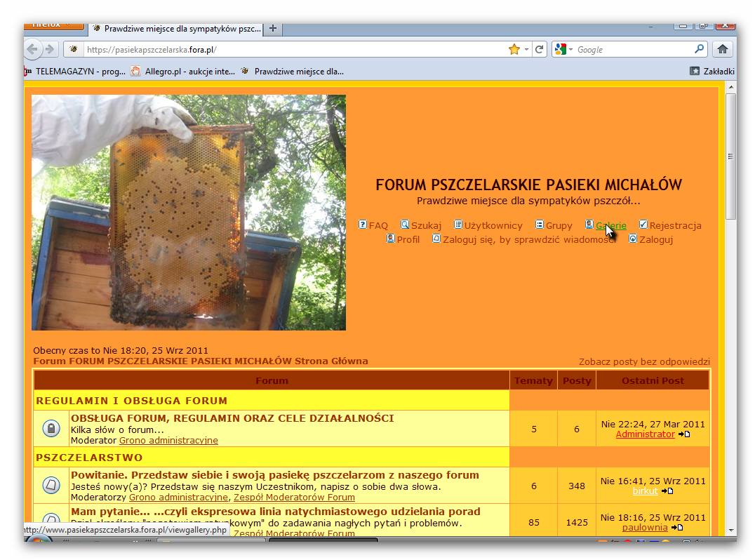Click the Zaloguj login icon
Image resolution: width=755 pixels, height=560 pixels.
click(633, 239)
